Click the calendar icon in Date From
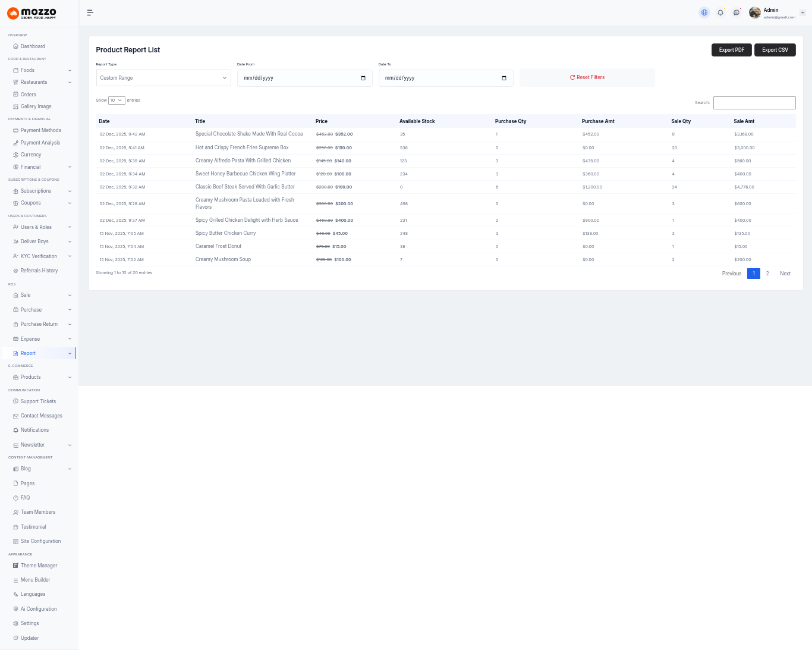The width and height of the screenshot is (812, 650). [x=363, y=78]
